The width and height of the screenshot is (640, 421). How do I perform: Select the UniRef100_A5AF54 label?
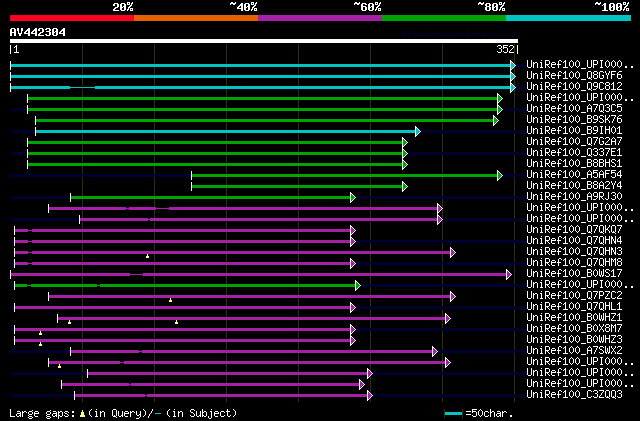pos(574,175)
